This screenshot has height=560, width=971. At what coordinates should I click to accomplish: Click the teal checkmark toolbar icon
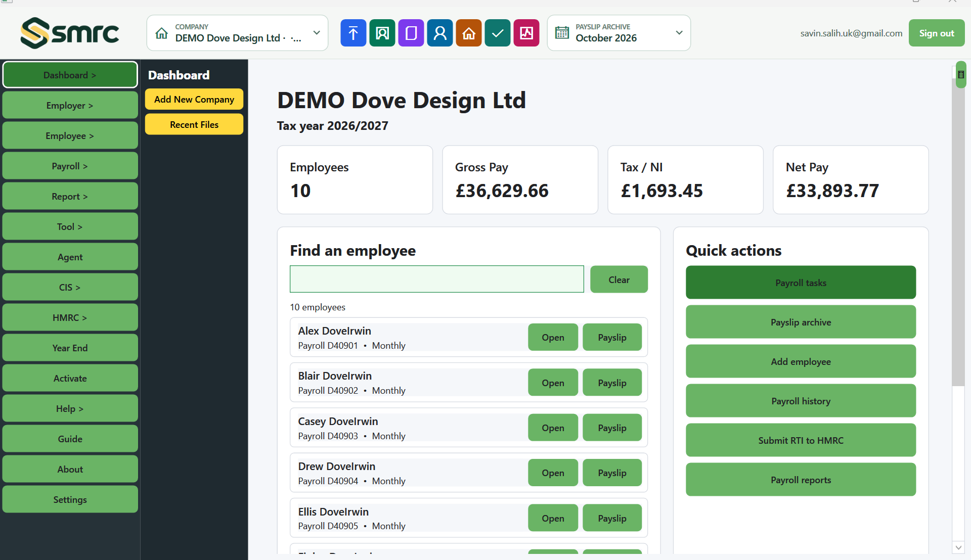point(497,33)
